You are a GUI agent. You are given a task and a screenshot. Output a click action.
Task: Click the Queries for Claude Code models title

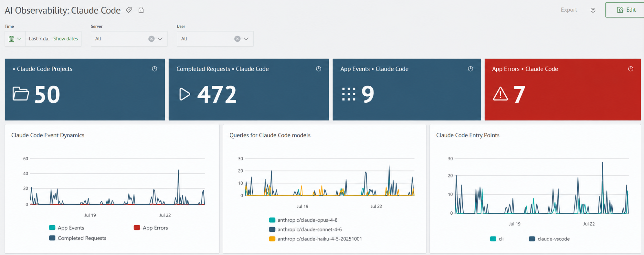pyautogui.click(x=270, y=135)
